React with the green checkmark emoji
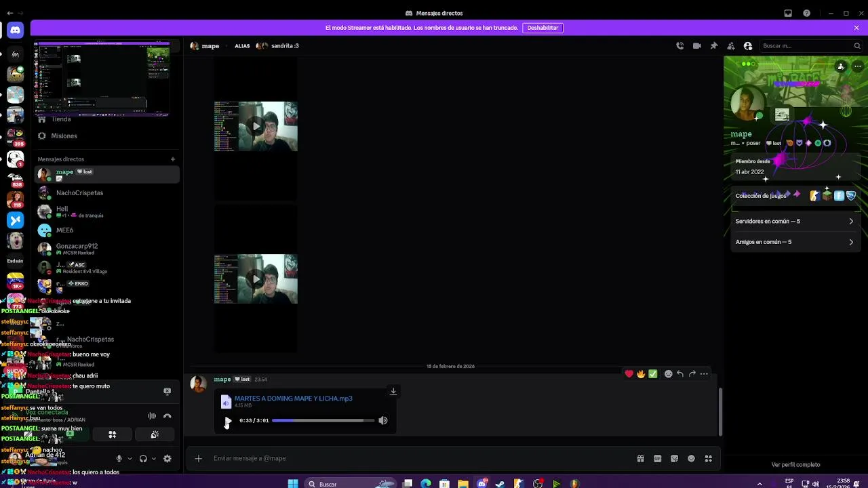This screenshot has height=488, width=868. (x=652, y=374)
